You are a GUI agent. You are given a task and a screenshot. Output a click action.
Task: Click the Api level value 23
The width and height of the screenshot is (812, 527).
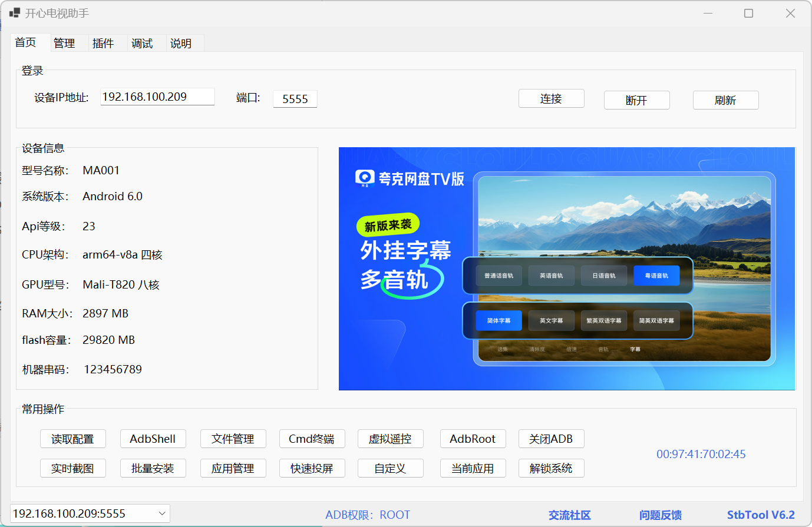[x=89, y=227]
